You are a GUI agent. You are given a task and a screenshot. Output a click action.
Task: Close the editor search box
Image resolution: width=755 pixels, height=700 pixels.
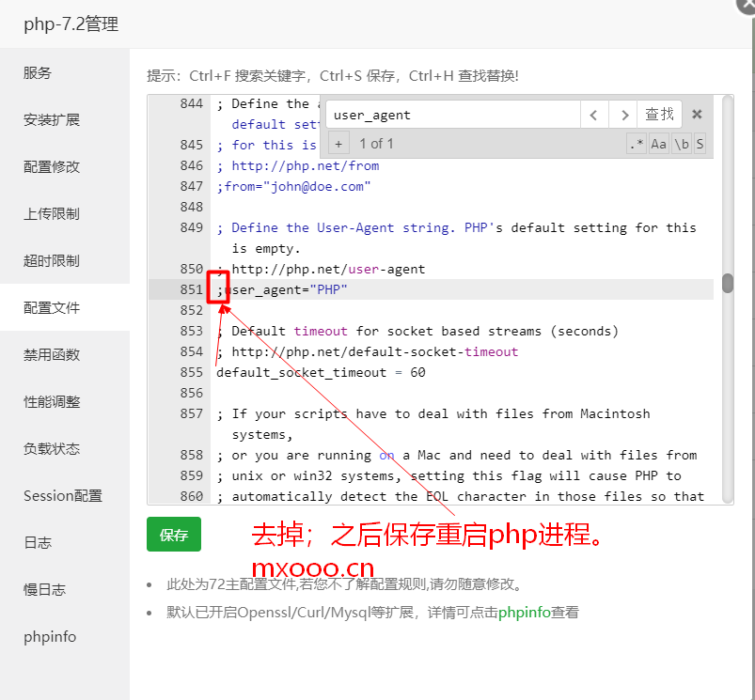tap(697, 115)
